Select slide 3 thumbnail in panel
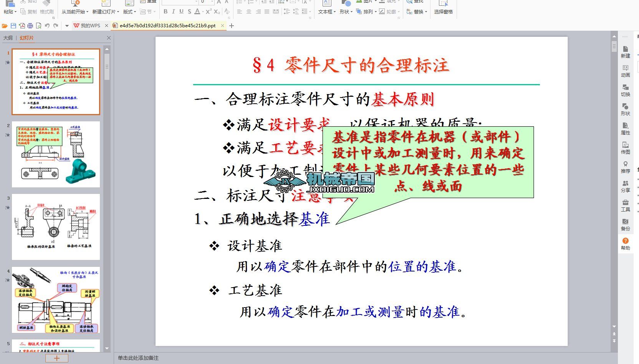This screenshot has width=639, height=364. point(56,227)
